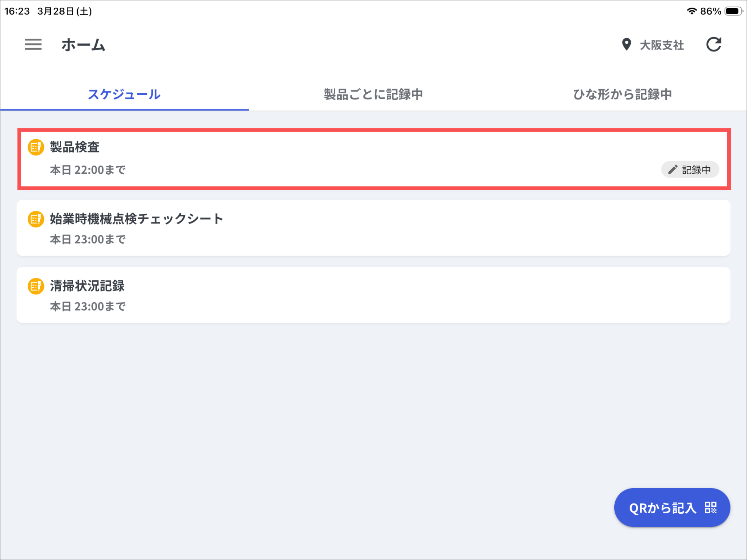The image size is (747, 560).
Task: Tap the 始業時機械点検チェックシート checklist icon
Action: click(x=36, y=219)
